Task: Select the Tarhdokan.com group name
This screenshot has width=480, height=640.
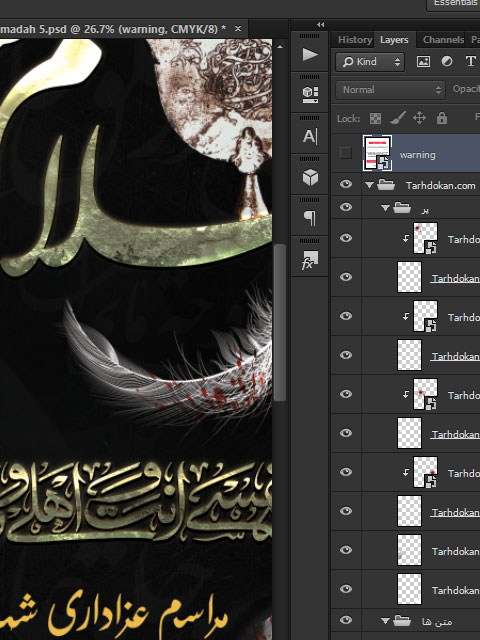Action: [x=441, y=186]
